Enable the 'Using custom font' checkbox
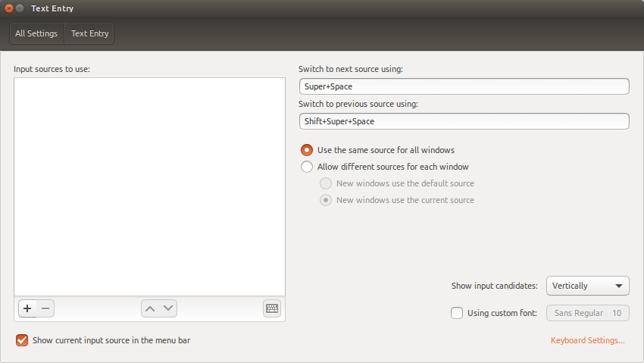The height and width of the screenshot is (363, 644). [x=457, y=313]
